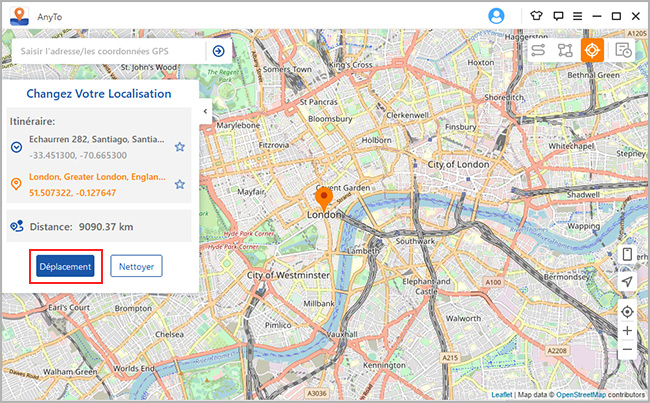Click the Shoreditch map label
This screenshot has width=650, height=403.
pyautogui.click(x=504, y=97)
